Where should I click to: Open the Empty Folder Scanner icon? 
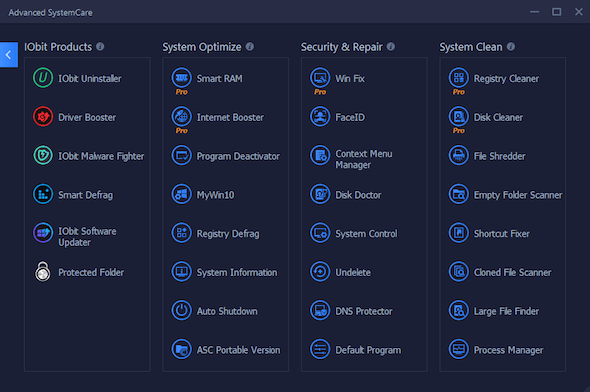click(458, 194)
